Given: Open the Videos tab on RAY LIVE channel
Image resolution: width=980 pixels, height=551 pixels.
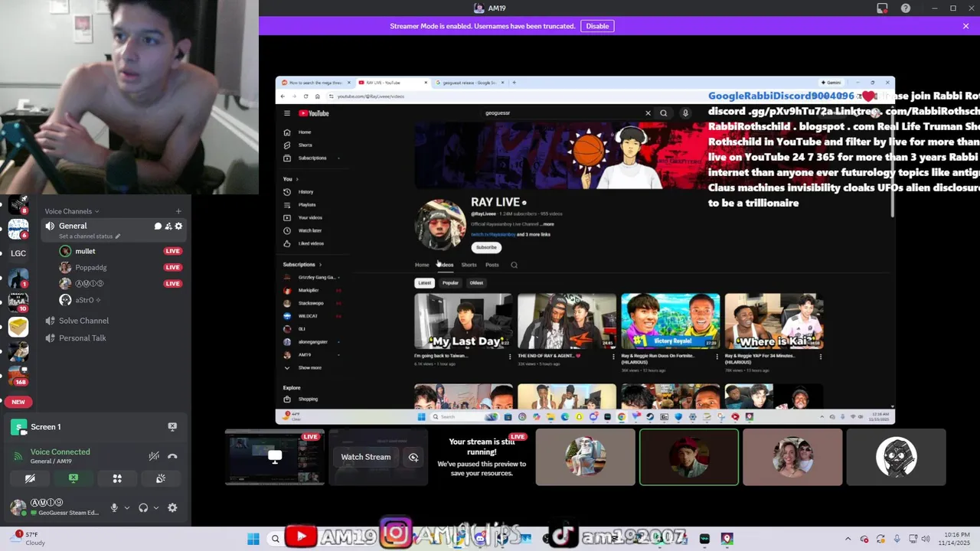Looking at the screenshot, I should click(446, 265).
